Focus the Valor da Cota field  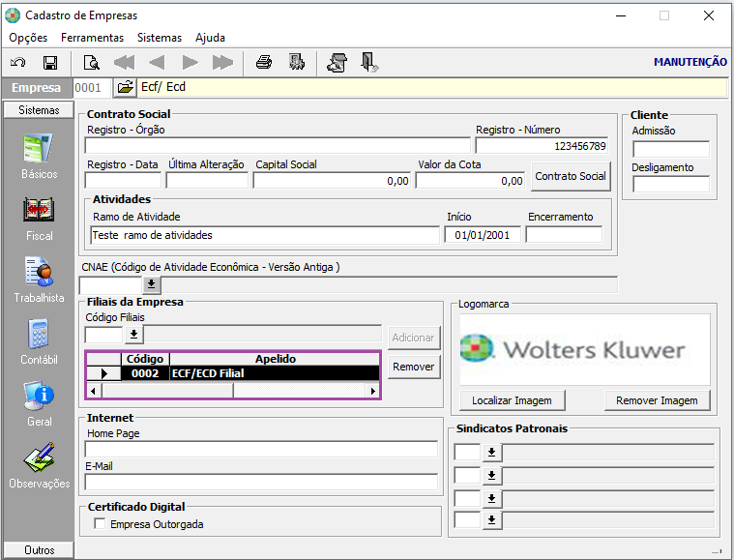(470, 180)
